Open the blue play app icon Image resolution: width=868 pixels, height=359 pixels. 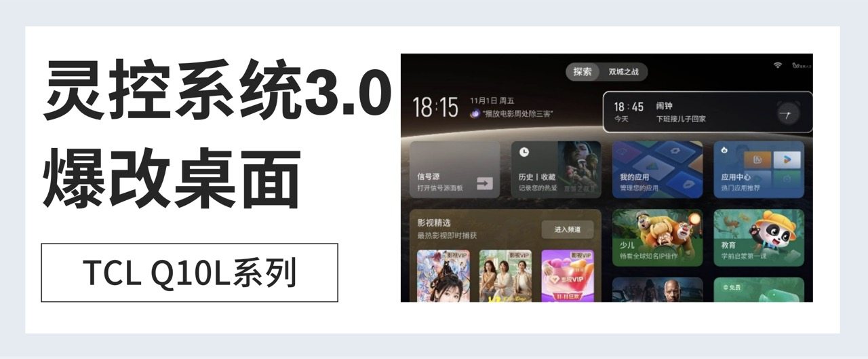[x=787, y=159]
